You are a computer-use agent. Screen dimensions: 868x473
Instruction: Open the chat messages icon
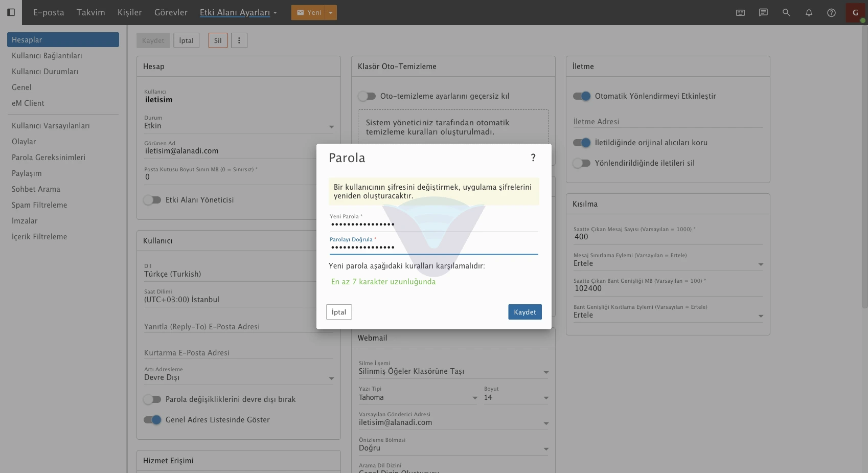(x=763, y=13)
